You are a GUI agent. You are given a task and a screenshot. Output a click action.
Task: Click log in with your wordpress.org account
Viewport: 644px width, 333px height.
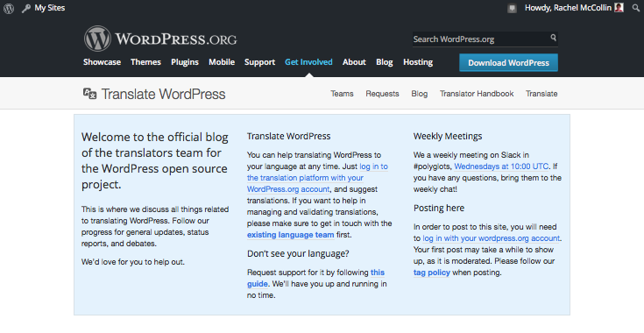492,238
